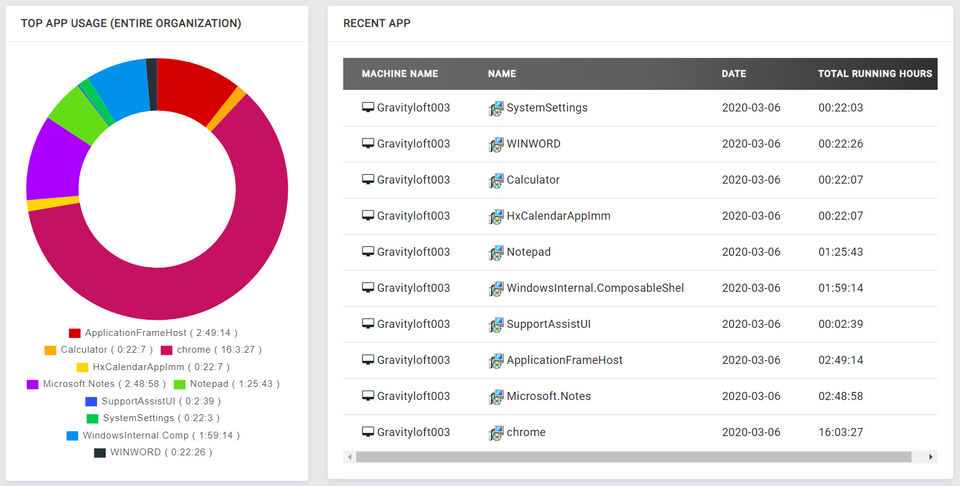Click the Date column header
This screenshot has width=960, height=486.
point(734,74)
